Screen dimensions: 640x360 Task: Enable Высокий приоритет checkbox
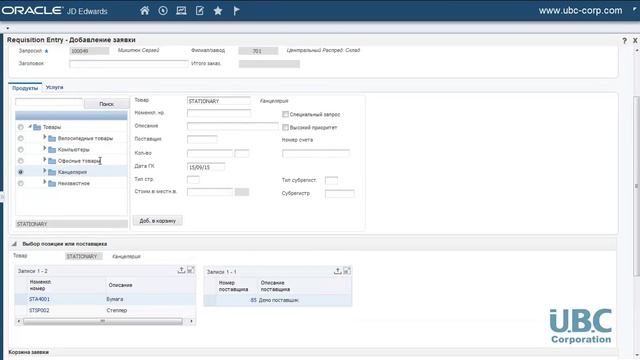pos(285,127)
